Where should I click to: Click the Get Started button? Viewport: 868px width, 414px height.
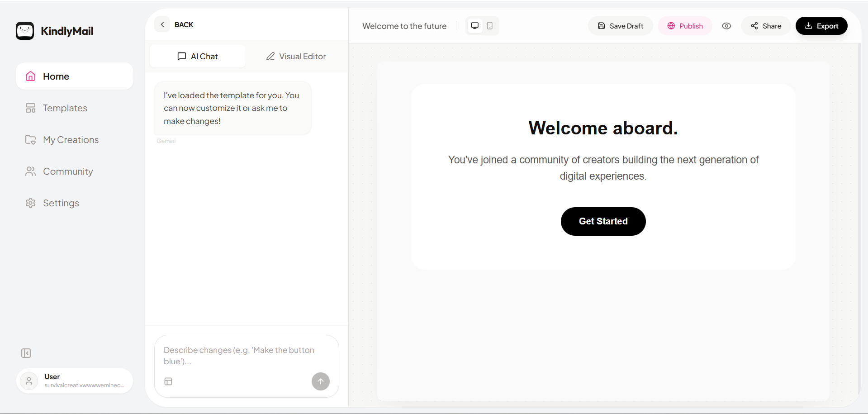coord(603,221)
